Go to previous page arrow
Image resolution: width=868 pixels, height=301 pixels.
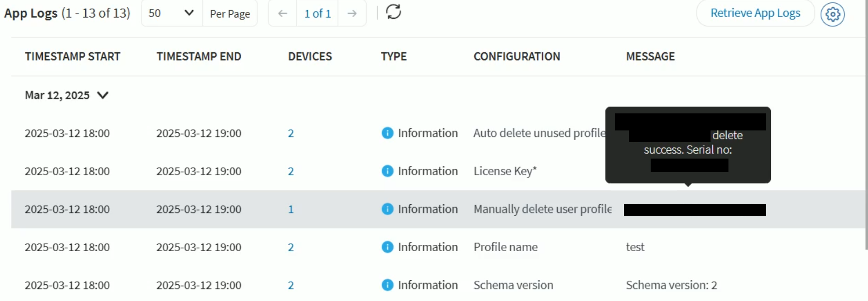click(282, 13)
